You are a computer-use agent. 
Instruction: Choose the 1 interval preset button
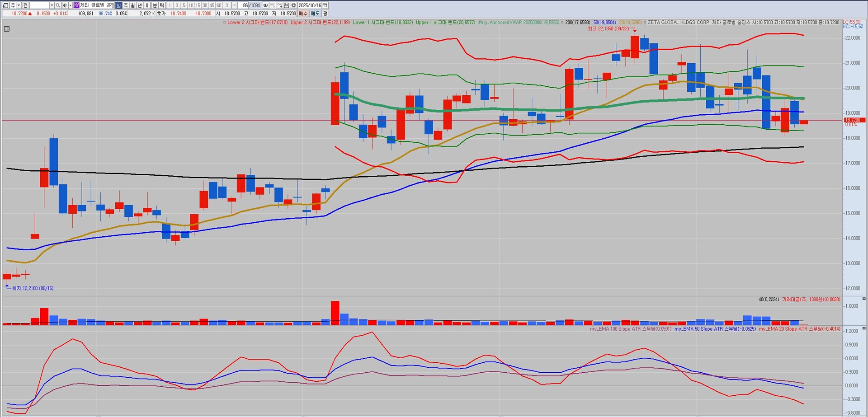pyautogui.click(x=170, y=5)
